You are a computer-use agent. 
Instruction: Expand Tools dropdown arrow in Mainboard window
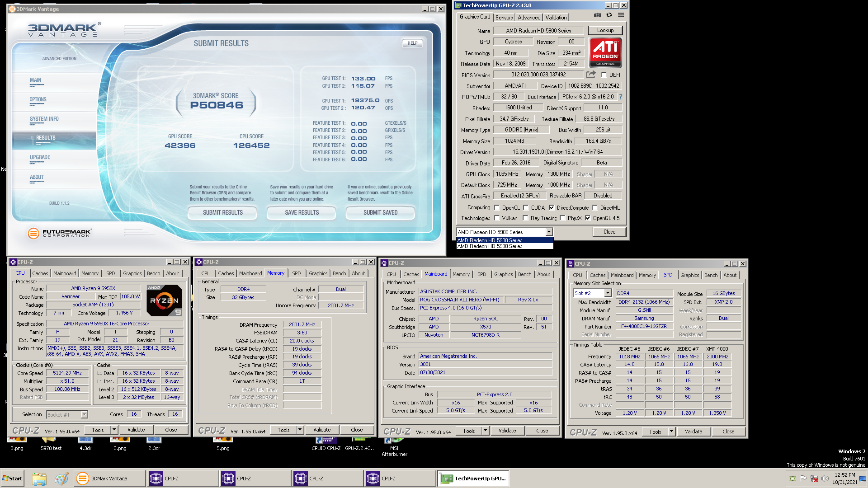pos(485,431)
